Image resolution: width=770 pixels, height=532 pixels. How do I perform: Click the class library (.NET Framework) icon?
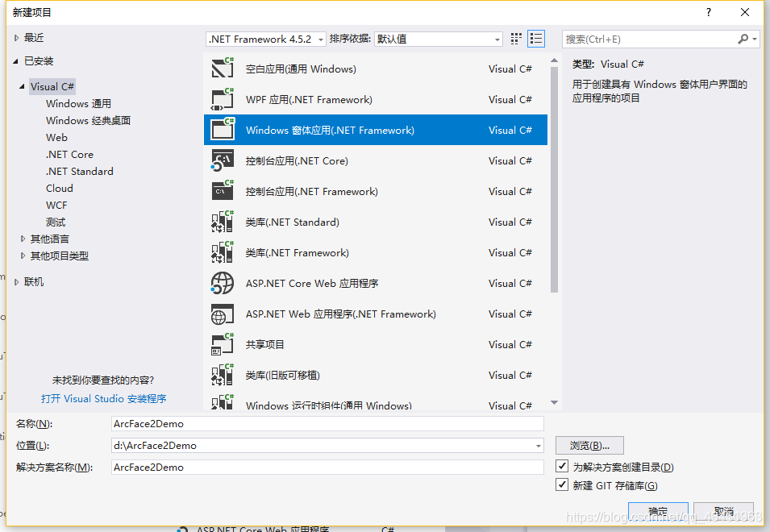click(223, 253)
